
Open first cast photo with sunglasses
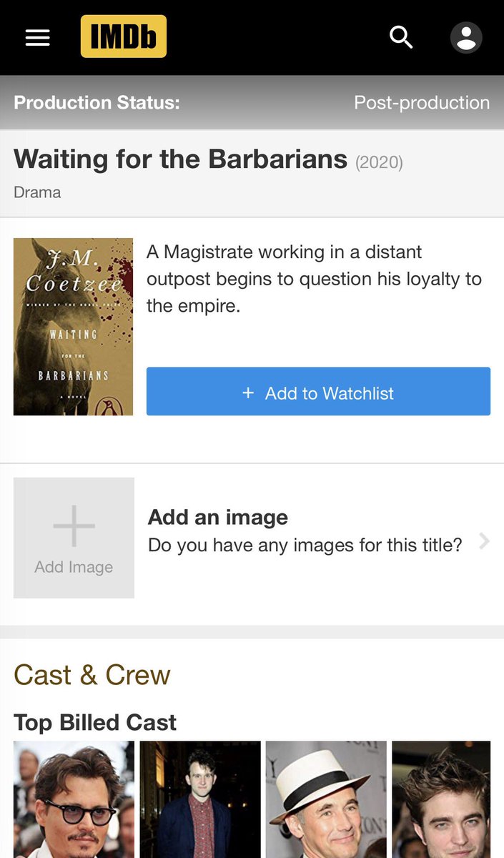74,799
